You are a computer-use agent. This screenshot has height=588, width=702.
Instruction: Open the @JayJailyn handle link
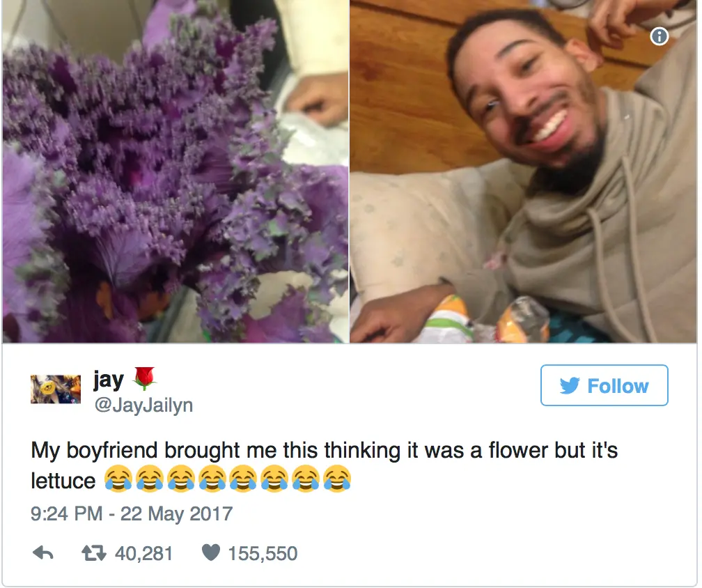pyautogui.click(x=143, y=405)
